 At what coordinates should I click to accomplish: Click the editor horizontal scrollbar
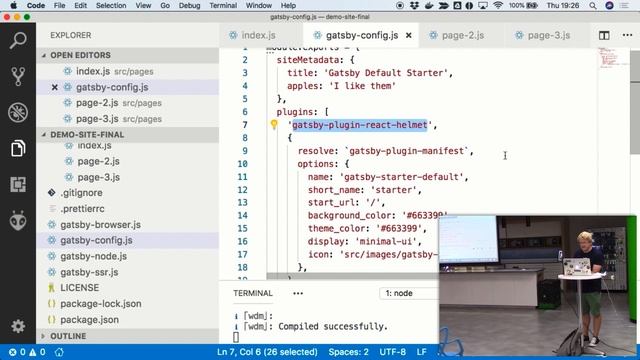click(353, 276)
